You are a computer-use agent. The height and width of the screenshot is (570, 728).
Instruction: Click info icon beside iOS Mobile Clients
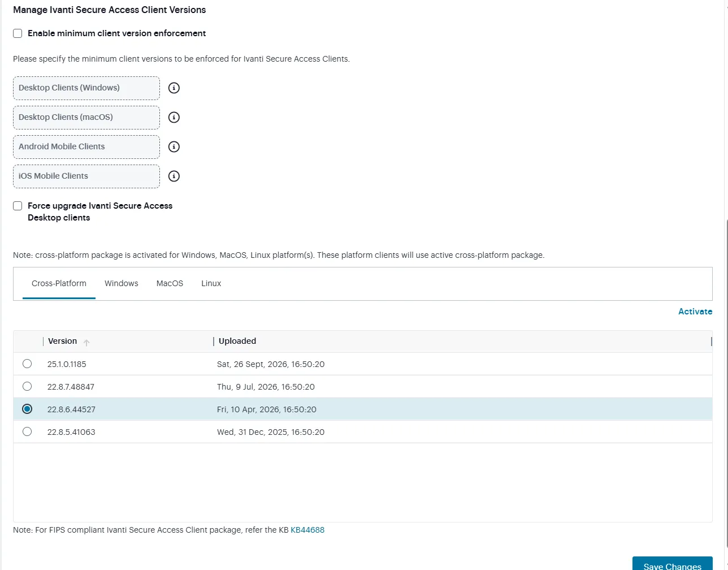click(x=174, y=176)
